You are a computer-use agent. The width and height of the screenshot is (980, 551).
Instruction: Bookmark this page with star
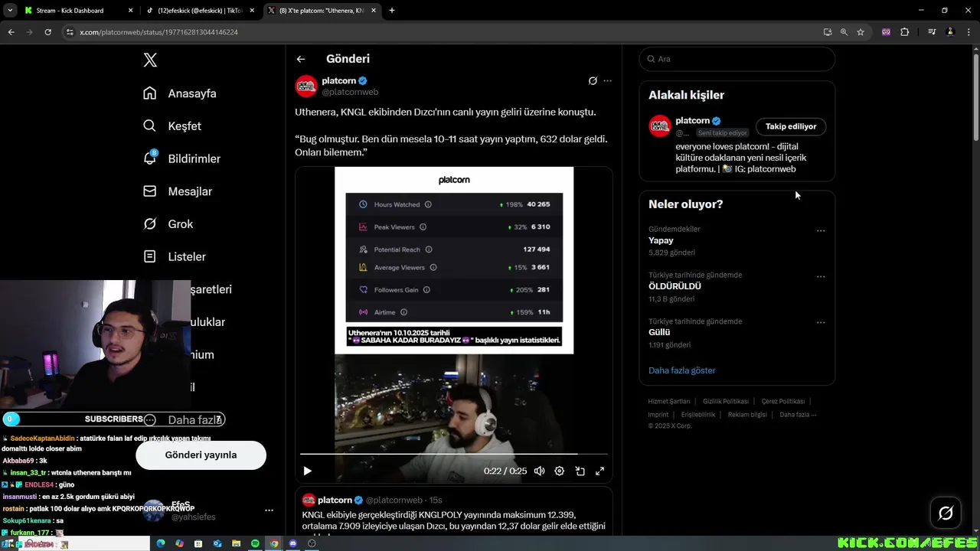point(861,32)
